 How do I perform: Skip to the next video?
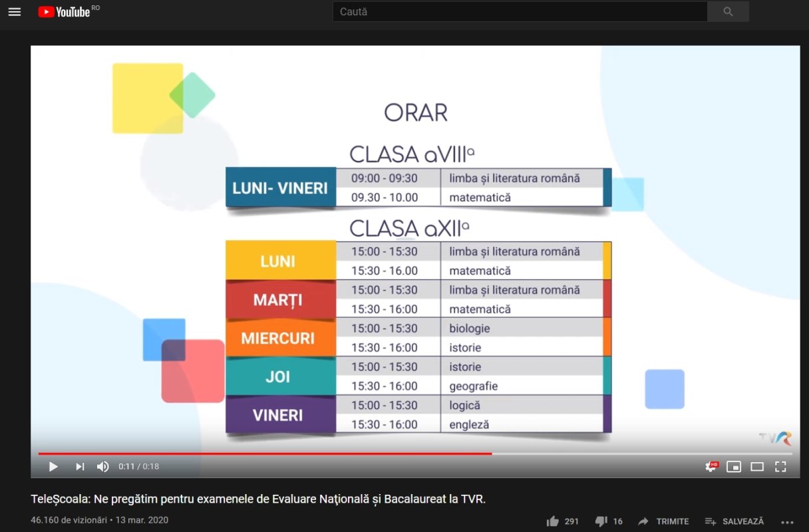(80, 466)
